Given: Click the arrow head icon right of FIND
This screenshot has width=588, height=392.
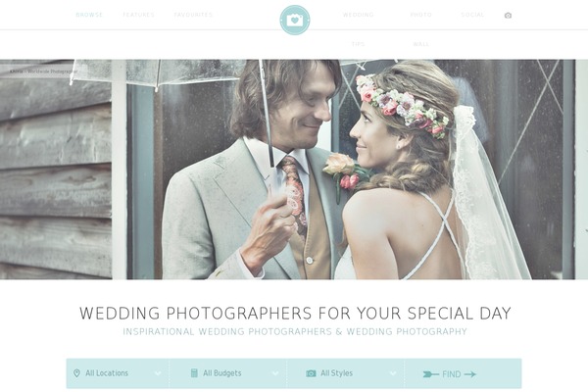Looking at the screenshot, I should click(469, 374).
